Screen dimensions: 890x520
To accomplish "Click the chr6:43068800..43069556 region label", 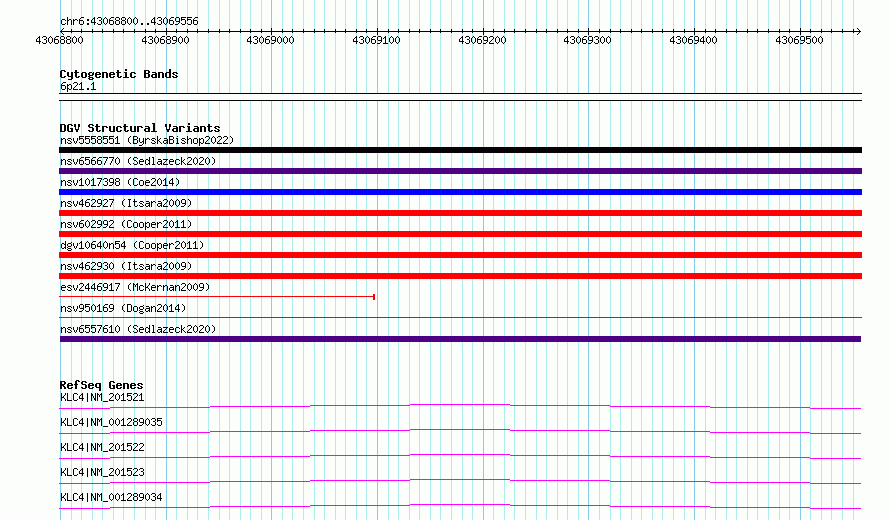I will (129, 21).
